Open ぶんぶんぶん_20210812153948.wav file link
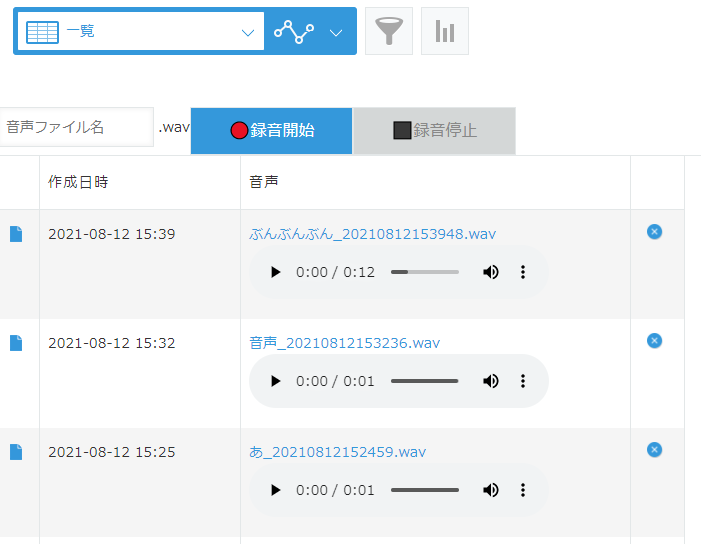The width and height of the screenshot is (701, 544). (x=372, y=234)
